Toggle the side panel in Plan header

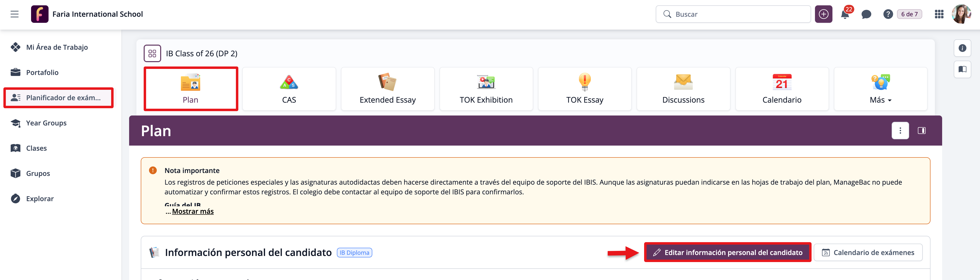(x=922, y=131)
